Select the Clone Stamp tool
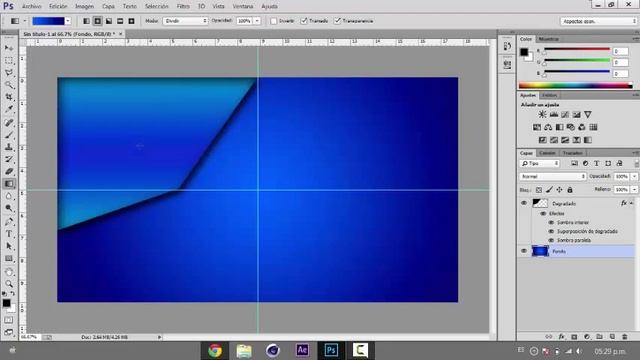Viewport: 640px width, 360px height. coord(9,147)
